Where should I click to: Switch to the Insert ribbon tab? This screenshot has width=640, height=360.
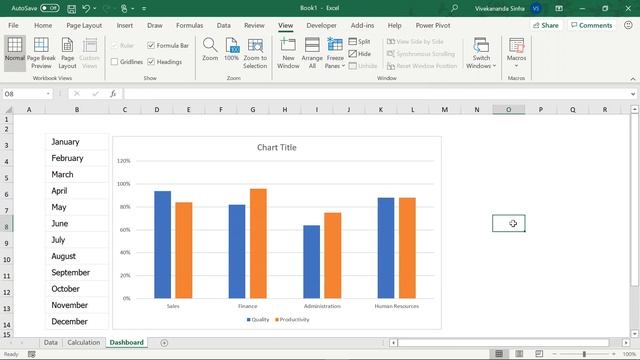[x=124, y=25]
